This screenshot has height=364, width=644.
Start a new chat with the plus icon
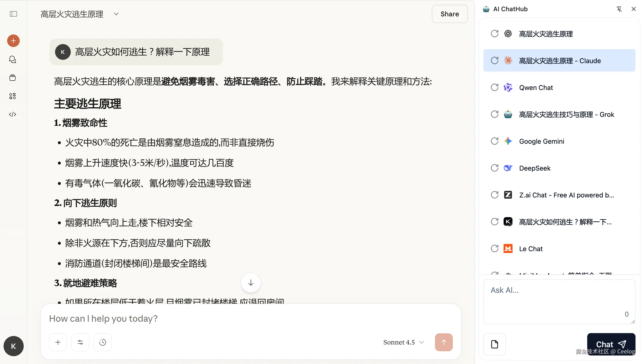(x=13, y=41)
